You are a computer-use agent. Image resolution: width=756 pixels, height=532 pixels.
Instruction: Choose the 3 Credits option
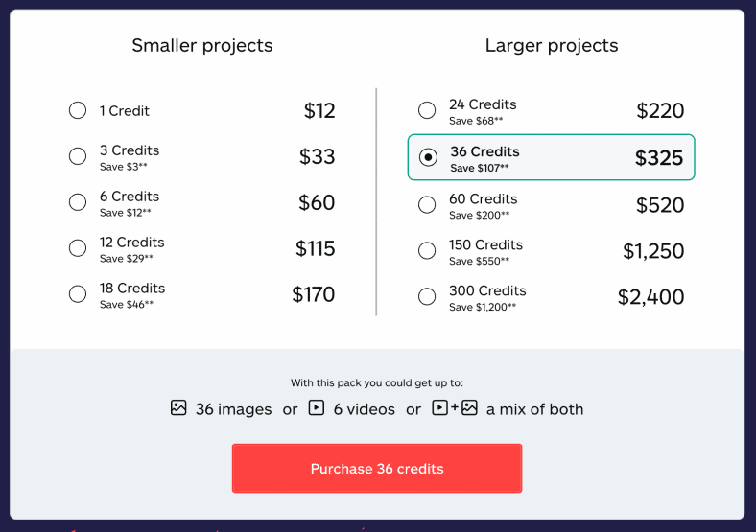78,156
